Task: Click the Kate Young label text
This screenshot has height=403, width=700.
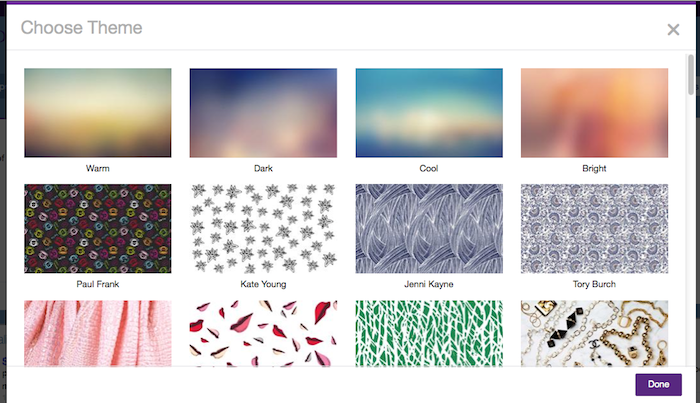Action: (x=263, y=284)
